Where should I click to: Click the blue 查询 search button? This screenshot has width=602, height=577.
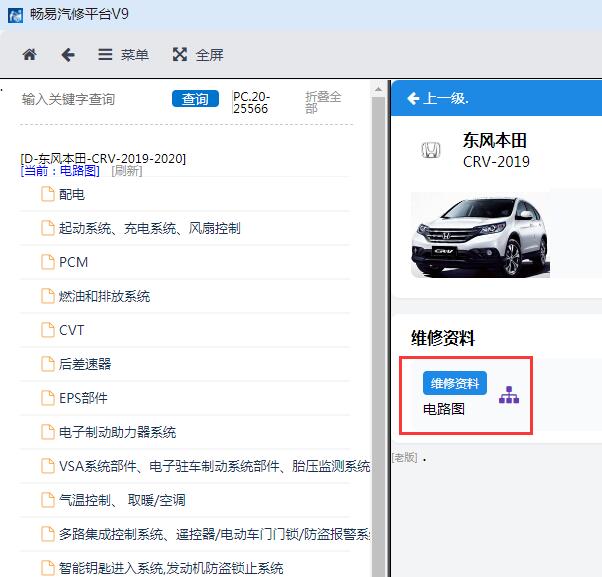pos(195,99)
